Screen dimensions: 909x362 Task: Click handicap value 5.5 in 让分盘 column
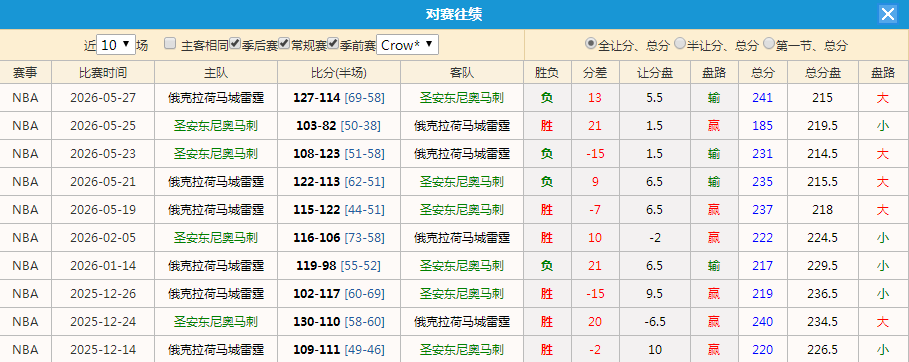[x=655, y=97]
